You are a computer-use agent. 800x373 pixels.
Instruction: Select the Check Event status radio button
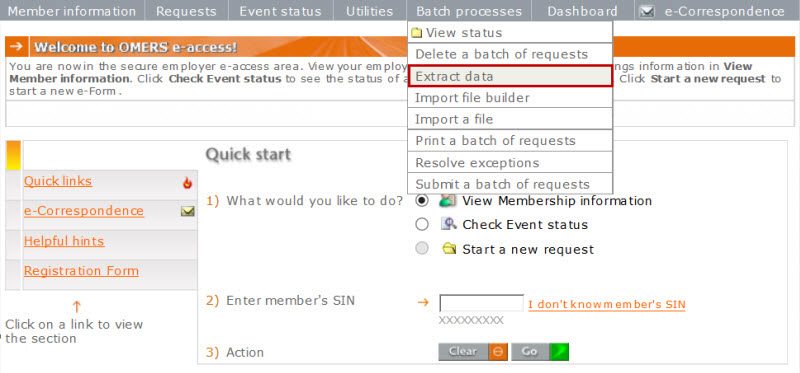pyautogui.click(x=422, y=225)
